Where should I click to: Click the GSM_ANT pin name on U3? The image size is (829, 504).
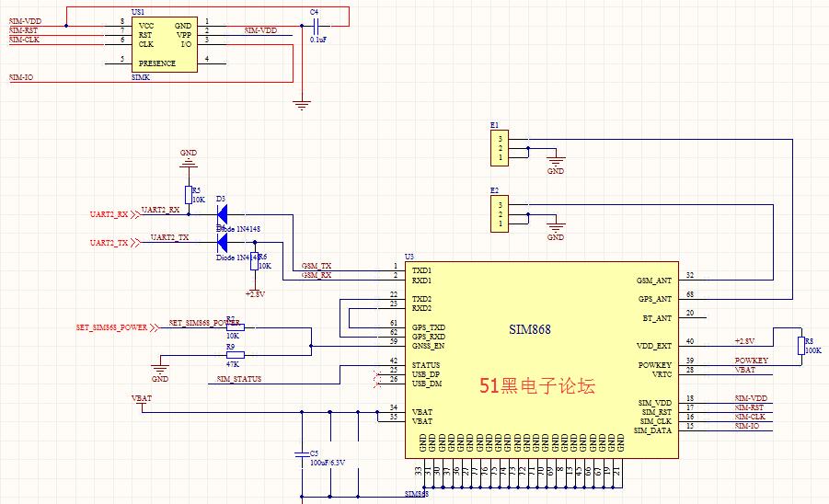(x=654, y=281)
